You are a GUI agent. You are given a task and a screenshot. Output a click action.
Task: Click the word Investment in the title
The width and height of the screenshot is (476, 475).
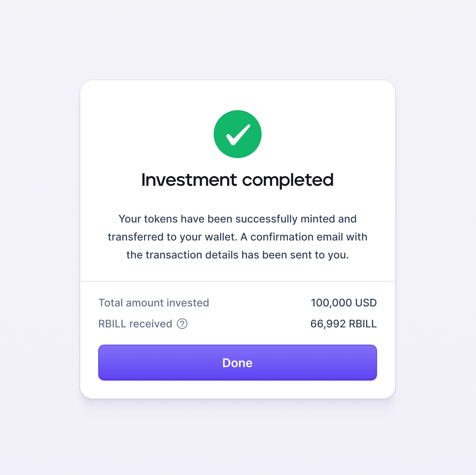point(189,180)
